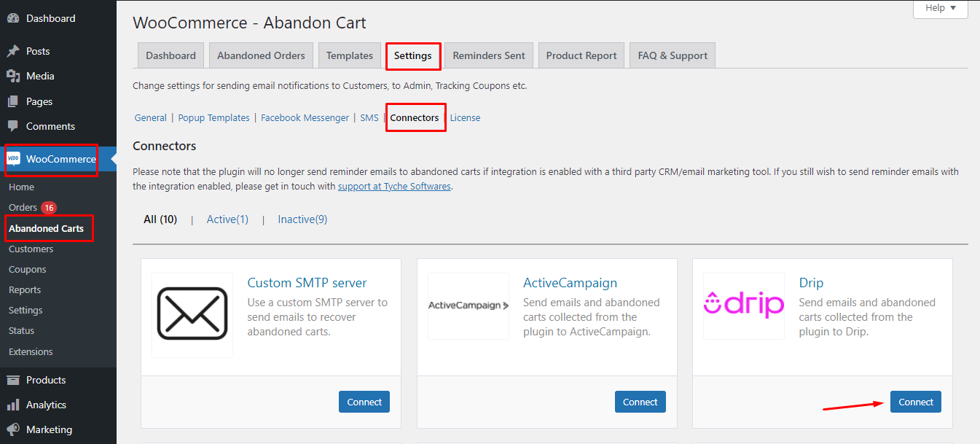Click the WooCommerce - Abandon Cart heading
Screen dimensions: 980x444
coord(249,23)
